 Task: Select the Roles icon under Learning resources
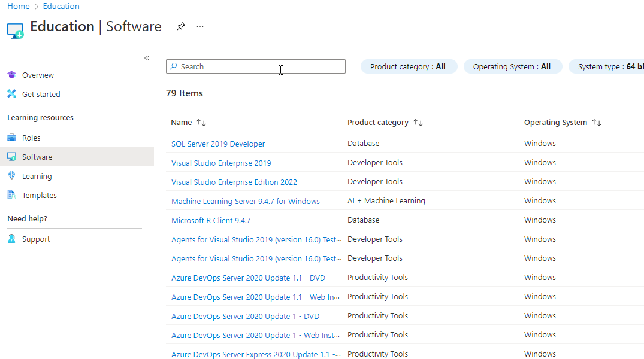tap(11, 137)
